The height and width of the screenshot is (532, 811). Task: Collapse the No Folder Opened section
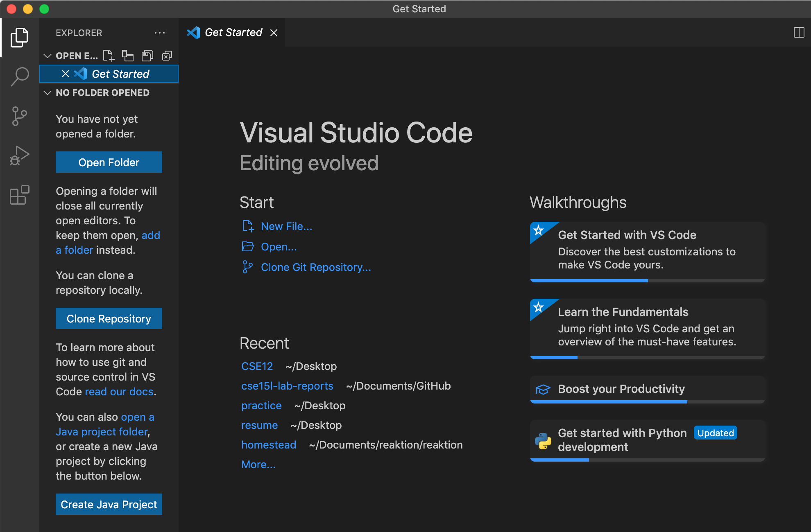click(48, 92)
